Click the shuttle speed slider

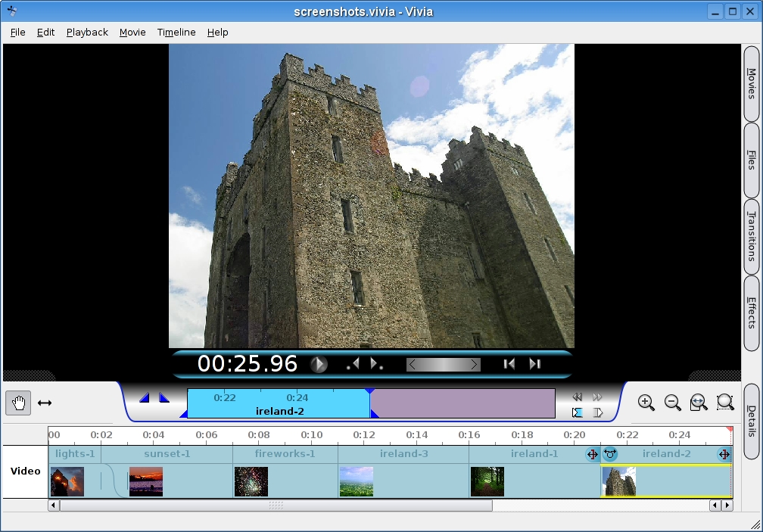pos(444,365)
